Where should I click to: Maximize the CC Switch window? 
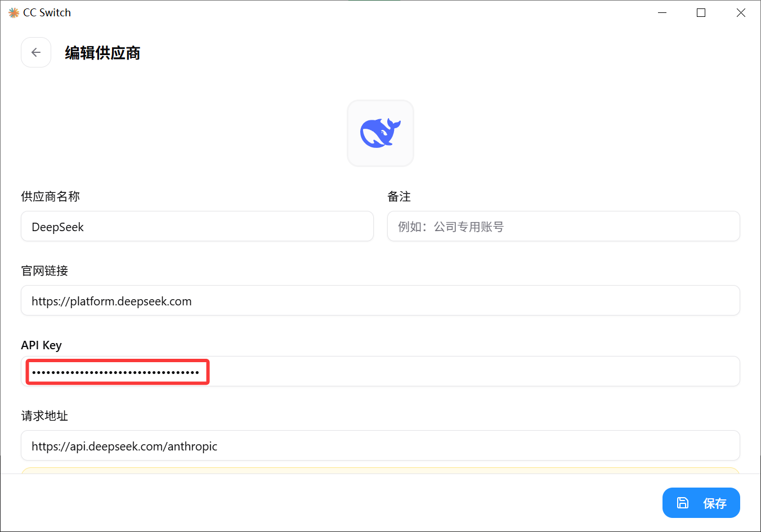(x=701, y=12)
